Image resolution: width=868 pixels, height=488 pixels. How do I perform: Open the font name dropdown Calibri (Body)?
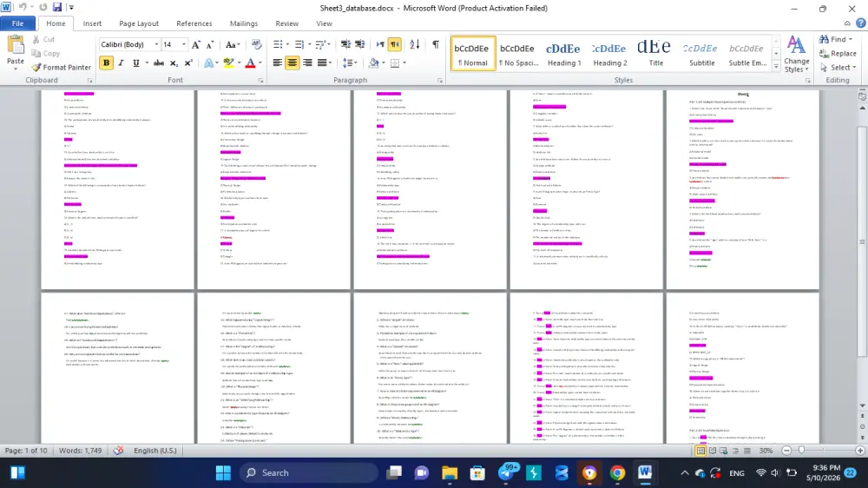click(156, 44)
